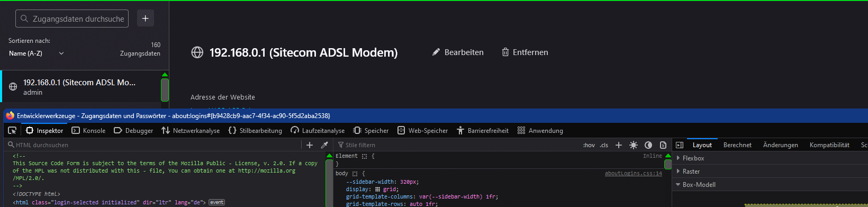Add a new HTML node

click(310, 145)
